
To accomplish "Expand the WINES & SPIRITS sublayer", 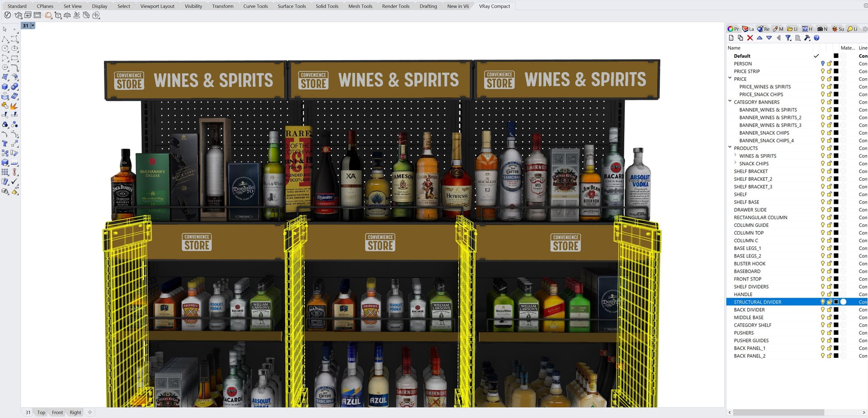I will point(736,155).
